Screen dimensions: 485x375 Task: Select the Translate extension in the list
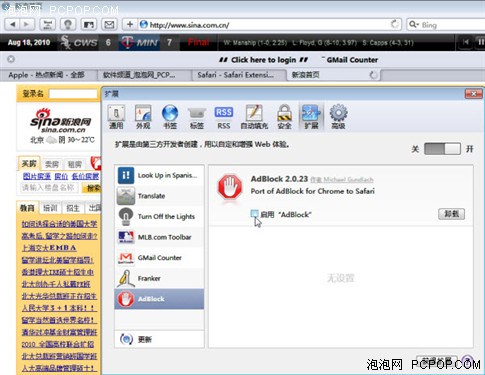pos(159,196)
